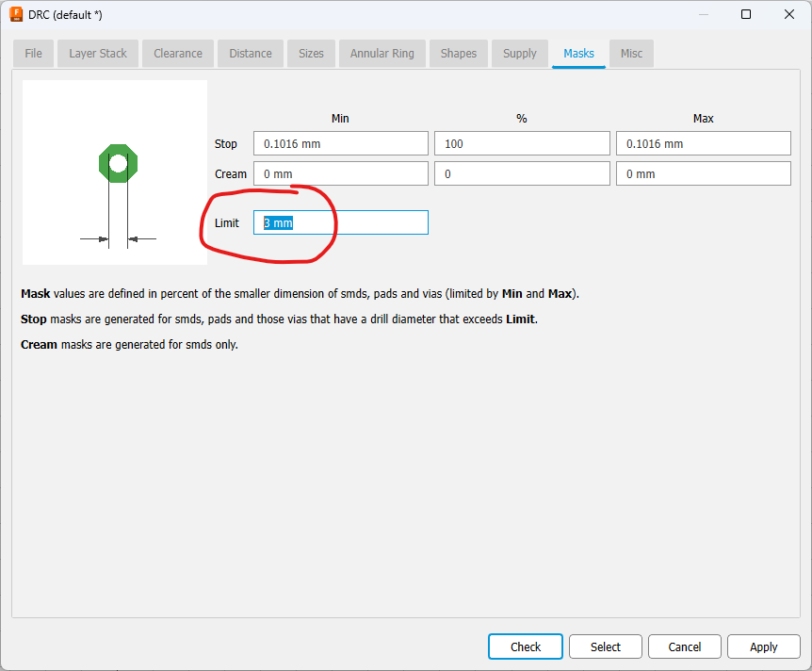Click the Cream Max value field

[703, 174]
